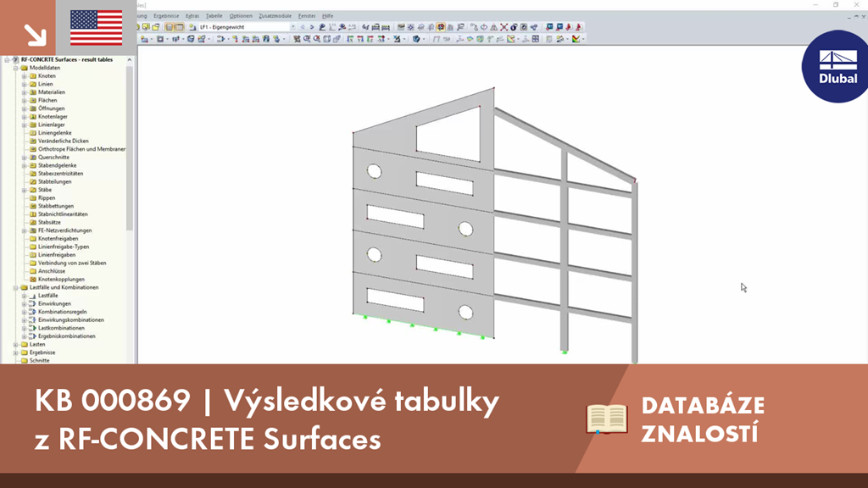This screenshot has height=488, width=868.
Task: Select 'Stabnichtlinearitäten' in navigator
Action: tap(63, 214)
